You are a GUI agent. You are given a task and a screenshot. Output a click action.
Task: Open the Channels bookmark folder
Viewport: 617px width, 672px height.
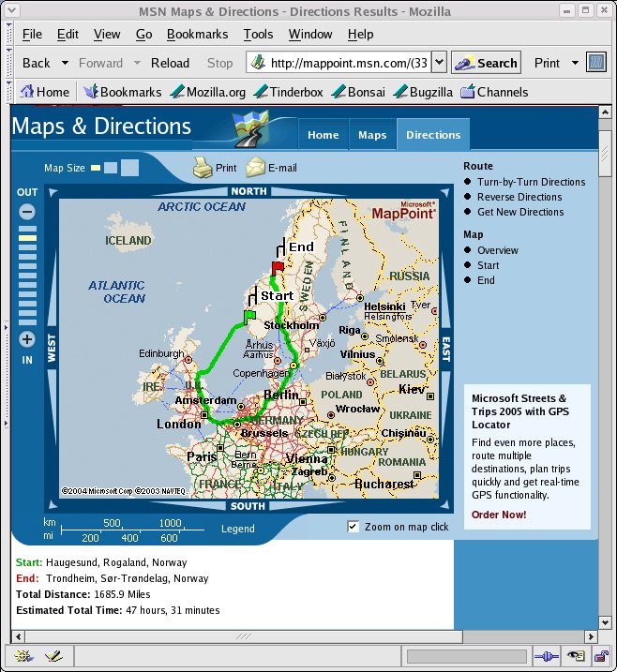pyautogui.click(x=494, y=92)
